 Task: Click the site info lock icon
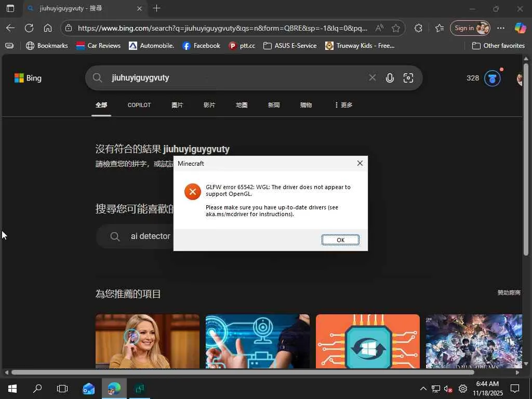point(69,28)
